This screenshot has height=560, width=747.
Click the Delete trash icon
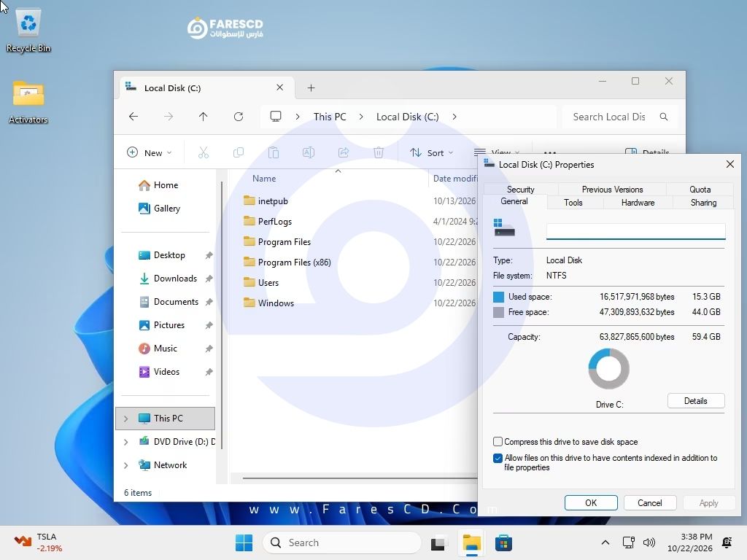pos(379,152)
